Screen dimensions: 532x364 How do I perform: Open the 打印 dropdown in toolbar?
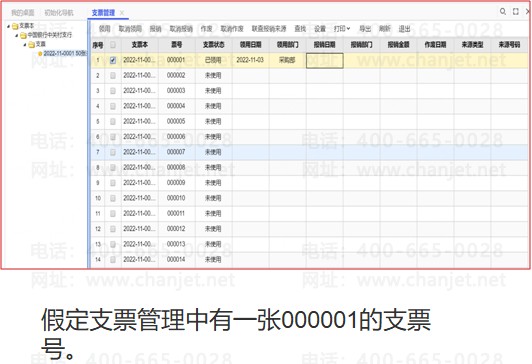tap(342, 29)
